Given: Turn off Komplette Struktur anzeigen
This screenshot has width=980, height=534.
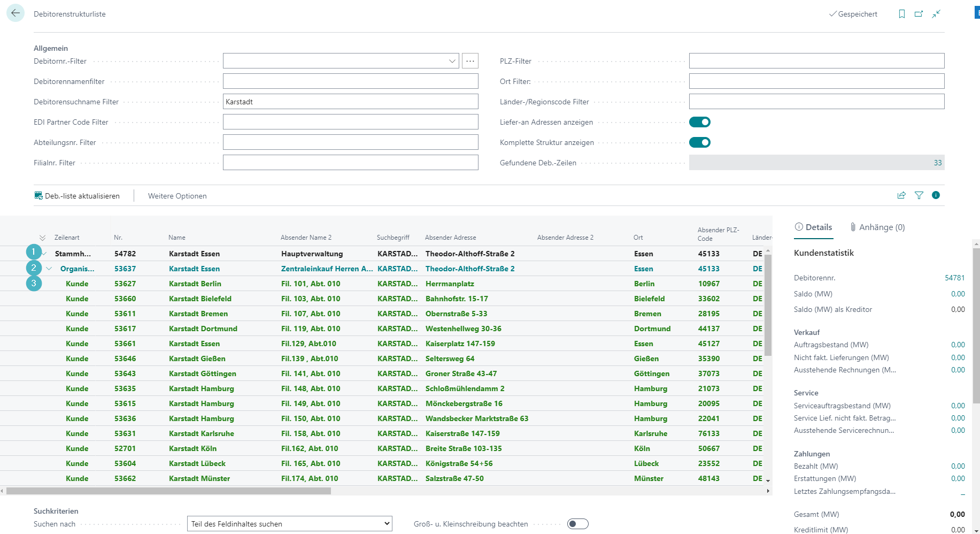Looking at the screenshot, I should pos(699,142).
